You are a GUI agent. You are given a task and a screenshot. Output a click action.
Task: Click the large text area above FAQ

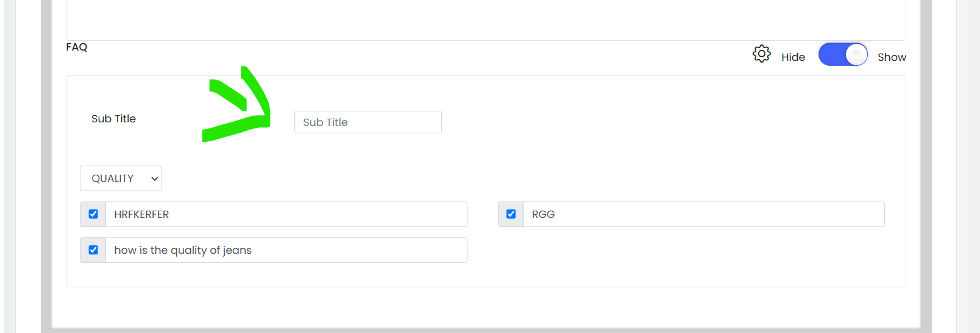click(x=486, y=20)
